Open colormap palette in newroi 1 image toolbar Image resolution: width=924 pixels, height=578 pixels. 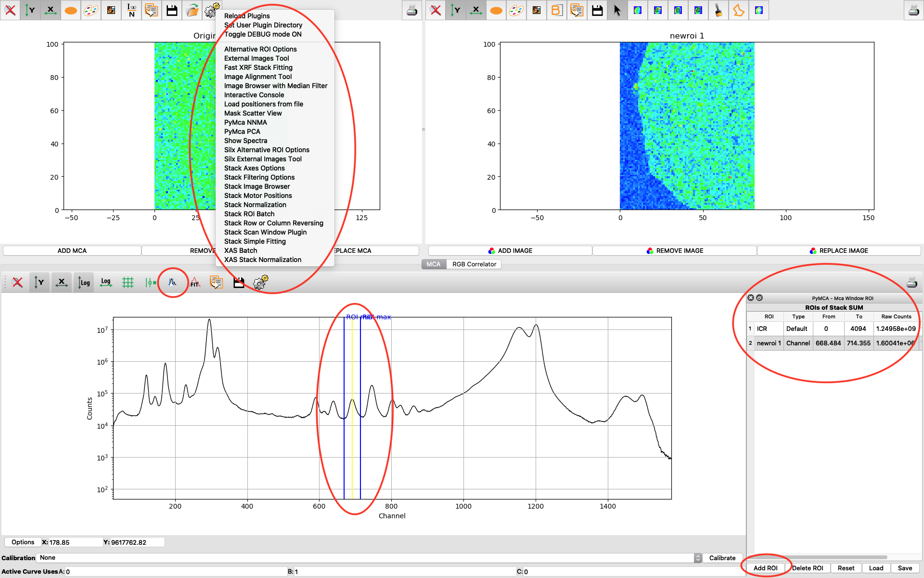click(x=516, y=10)
